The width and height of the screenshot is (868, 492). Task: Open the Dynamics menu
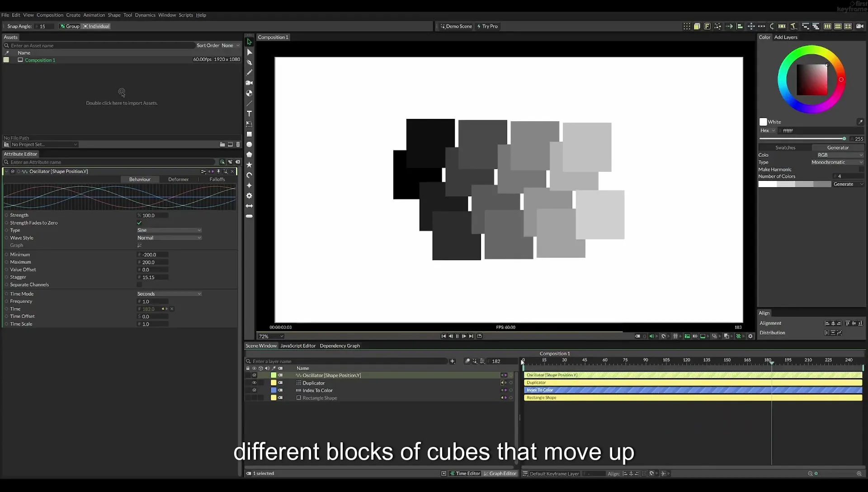point(145,15)
